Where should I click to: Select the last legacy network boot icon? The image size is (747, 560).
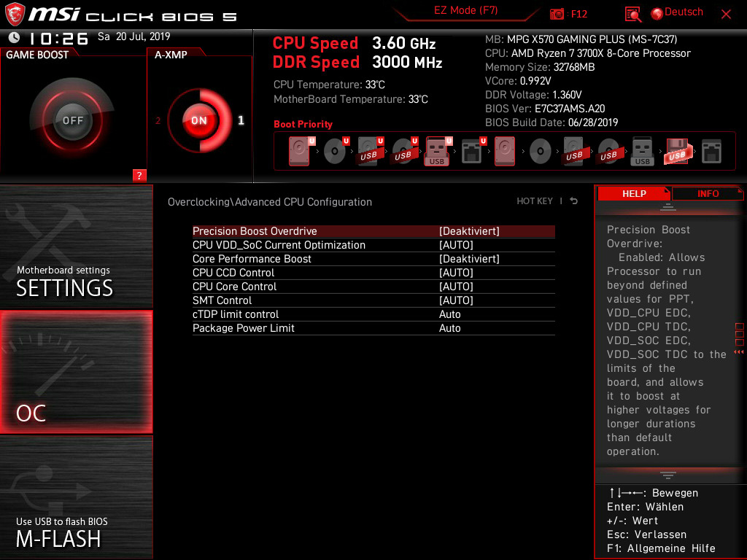click(711, 152)
